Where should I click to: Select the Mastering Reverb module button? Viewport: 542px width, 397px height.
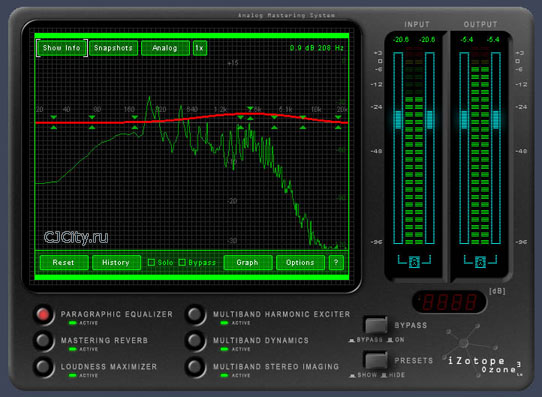(43, 340)
